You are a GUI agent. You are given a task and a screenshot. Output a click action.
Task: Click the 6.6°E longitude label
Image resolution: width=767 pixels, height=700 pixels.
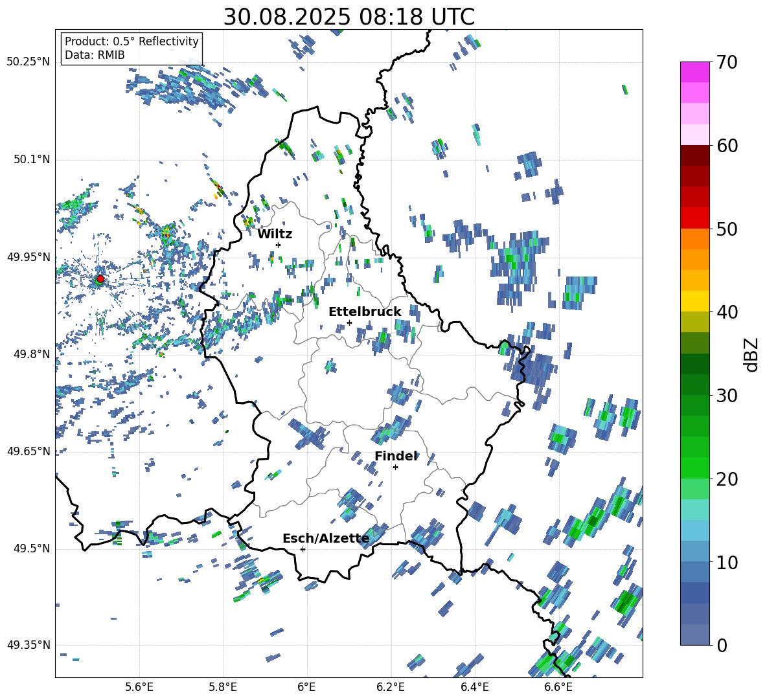point(558,687)
